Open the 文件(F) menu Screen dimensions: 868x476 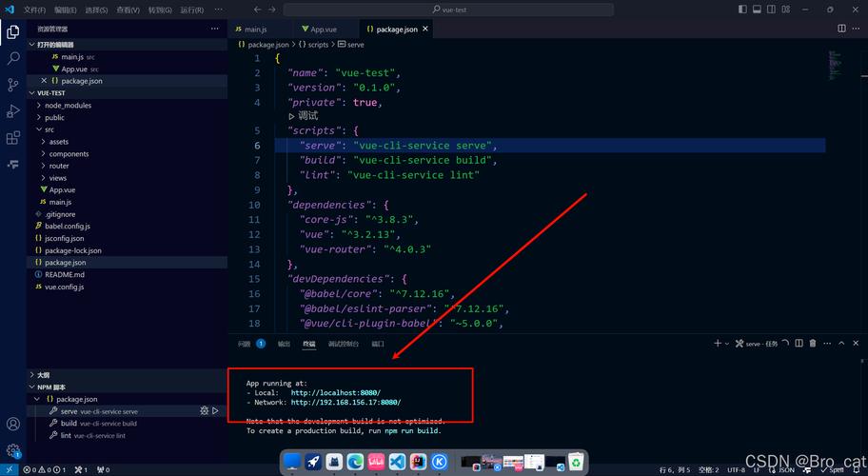point(35,10)
